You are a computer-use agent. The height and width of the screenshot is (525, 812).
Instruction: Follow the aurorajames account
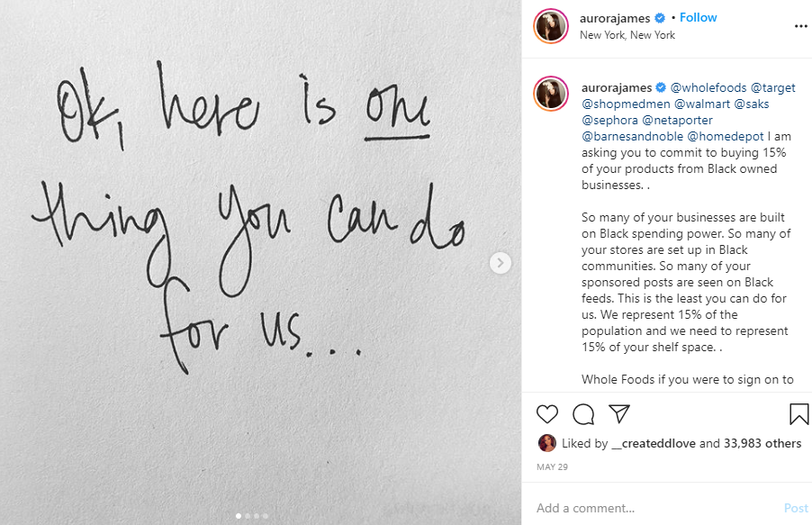pyautogui.click(x=699, y=18)
